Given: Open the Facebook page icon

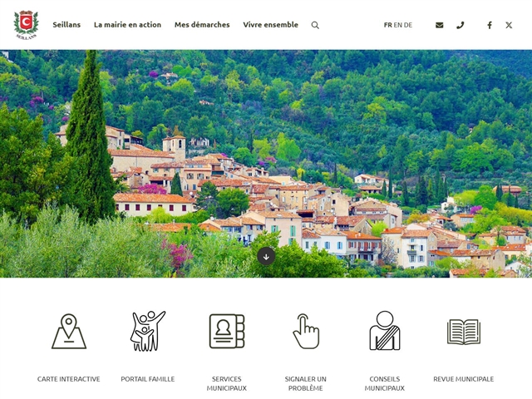Looking at the screenshot, I should (490, 25).
